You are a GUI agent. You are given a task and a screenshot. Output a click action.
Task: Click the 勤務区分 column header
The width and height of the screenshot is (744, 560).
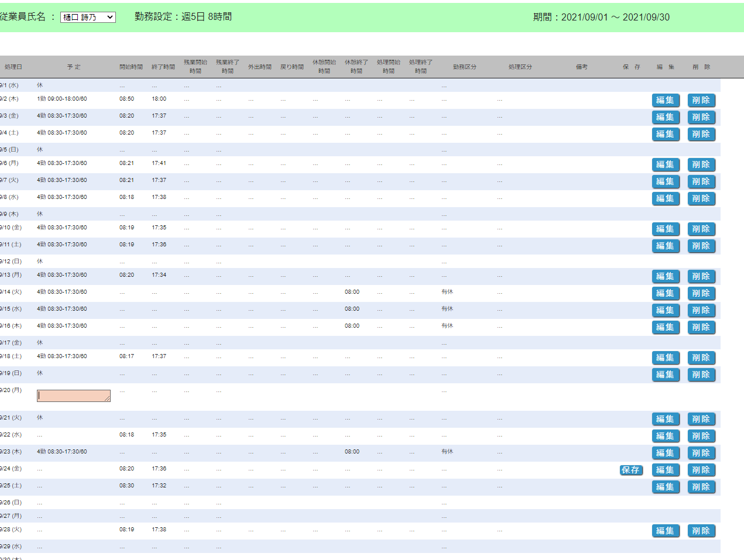click(464, 67)
